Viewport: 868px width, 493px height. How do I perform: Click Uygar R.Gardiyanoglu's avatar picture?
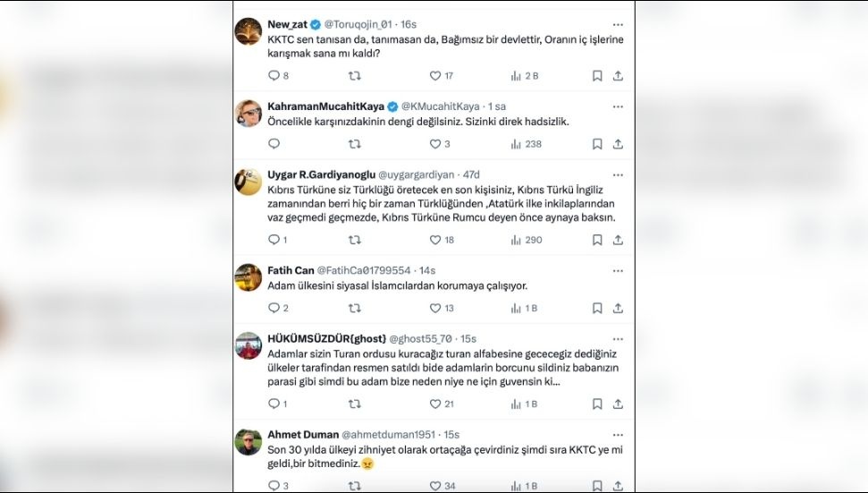point(249,182)
